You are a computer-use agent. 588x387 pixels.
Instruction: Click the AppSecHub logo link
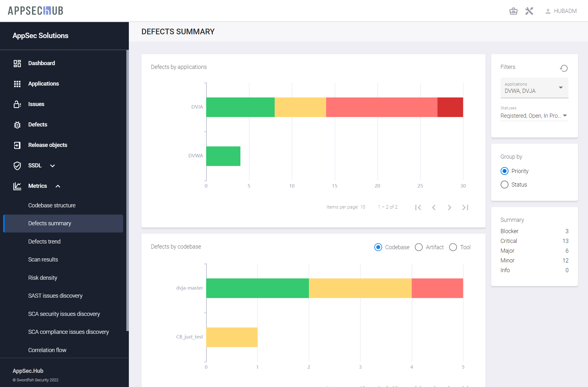click(x=36, y=11)
